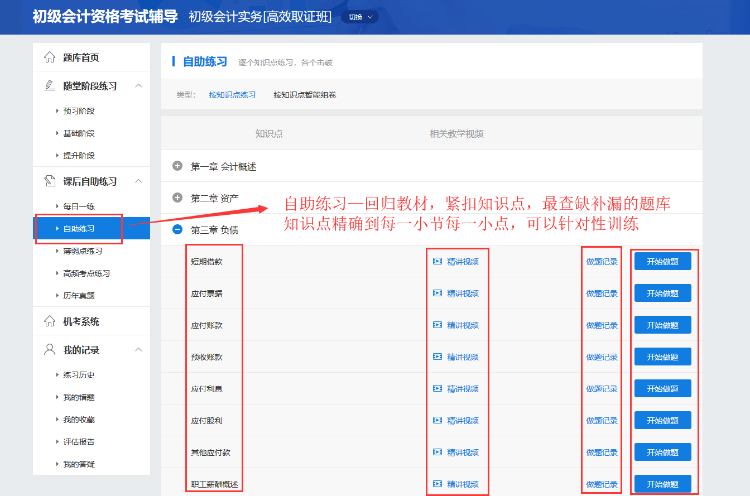The width and height of the screenshot is (750, 496).
Task: Expand 第二章 资产 chapter
Action: tap(177, 198)
